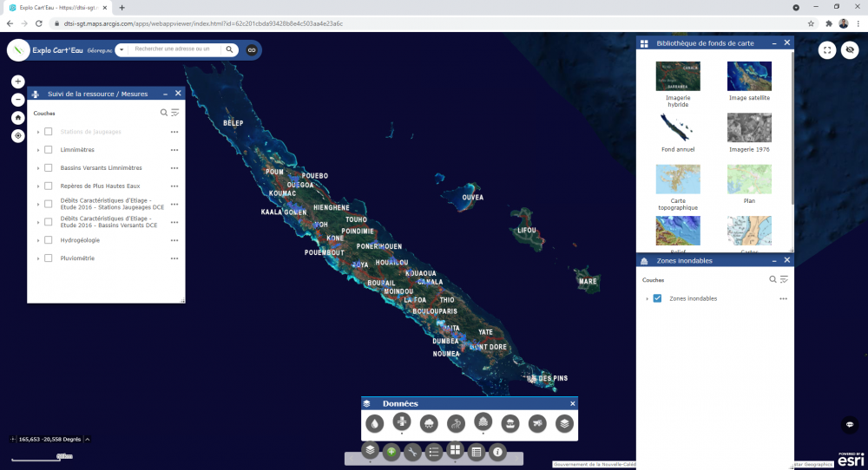Screen dimensions: 868x470
Task: Expand Repères de Plus Hautes Eaux sublayers
Action: coord(38,186)
